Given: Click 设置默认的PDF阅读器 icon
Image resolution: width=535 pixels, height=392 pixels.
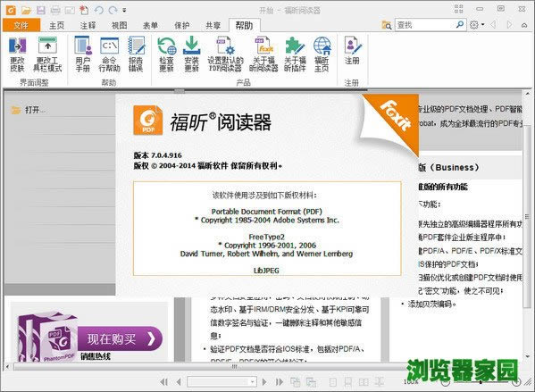Looking at the screenshot, I should (x=225, y=54).
